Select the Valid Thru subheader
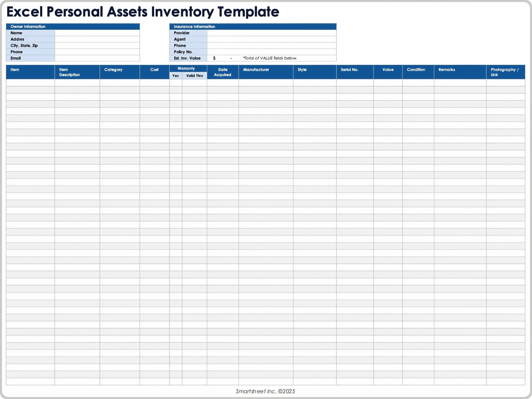This screenshot has width=532, height=399. coord(195,75)
